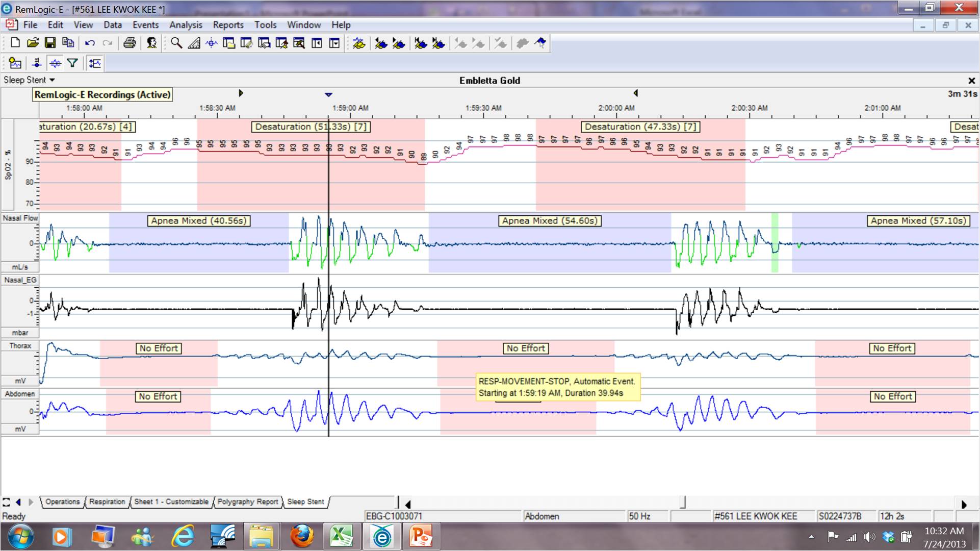Screen dimensions: 980x551
Task: Open the Analysis menu
Action: pyautogui.click(x=186, y=24)
